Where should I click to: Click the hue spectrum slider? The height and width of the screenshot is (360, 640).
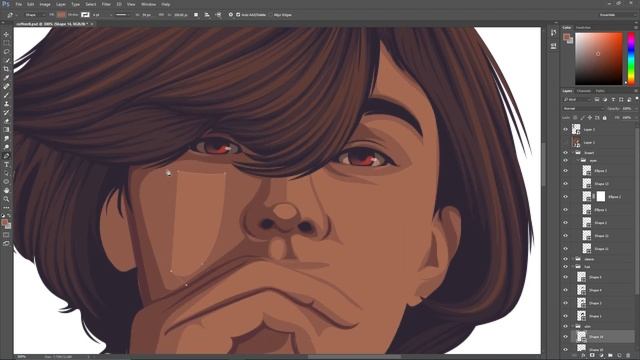[631, 59]
